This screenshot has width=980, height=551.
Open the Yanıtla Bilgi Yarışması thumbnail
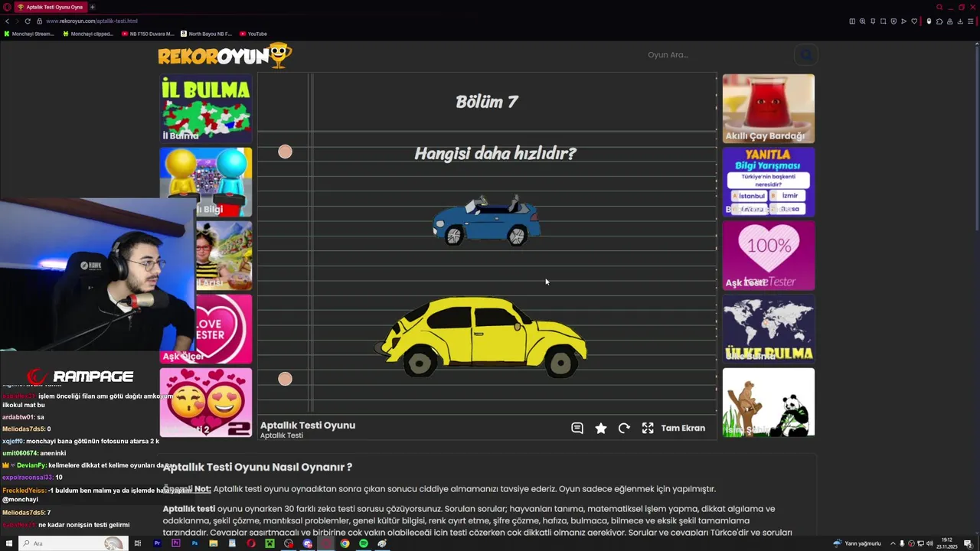pyautogui.click(x=769, y=181)
